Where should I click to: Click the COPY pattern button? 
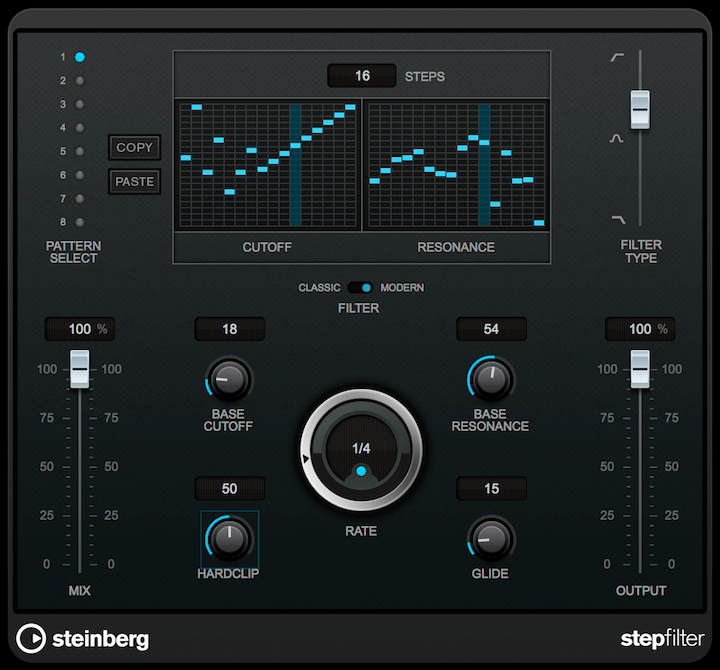click(x=135, y=147)
